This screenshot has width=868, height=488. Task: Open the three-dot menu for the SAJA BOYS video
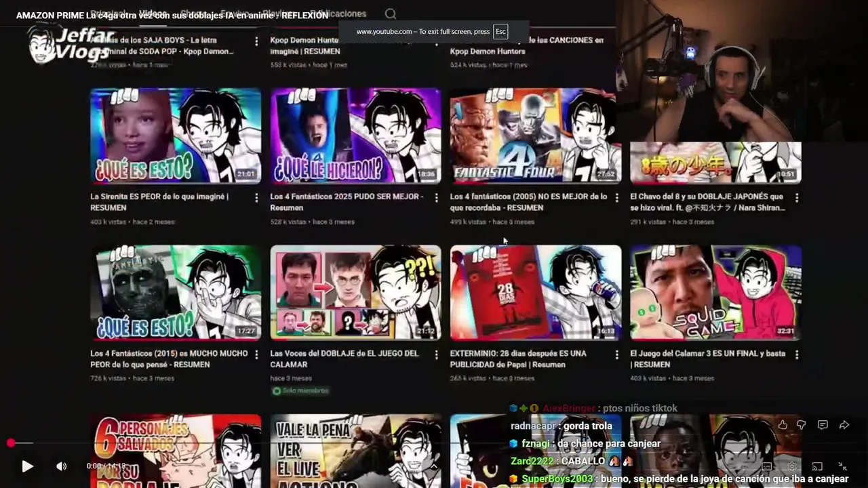256,41
